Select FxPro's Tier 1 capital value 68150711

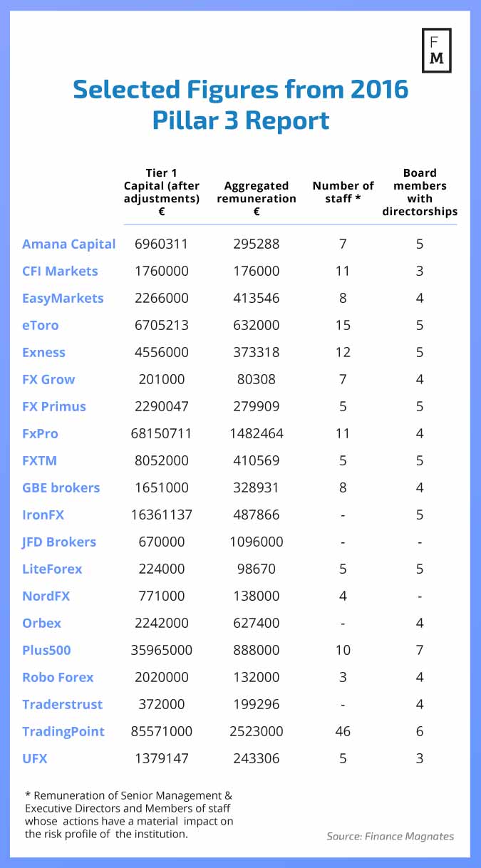[x=162, y=433]
